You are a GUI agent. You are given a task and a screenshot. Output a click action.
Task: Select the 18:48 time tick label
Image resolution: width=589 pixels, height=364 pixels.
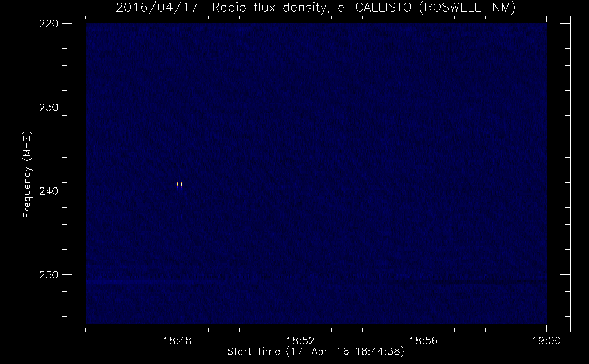pos(178,341)
